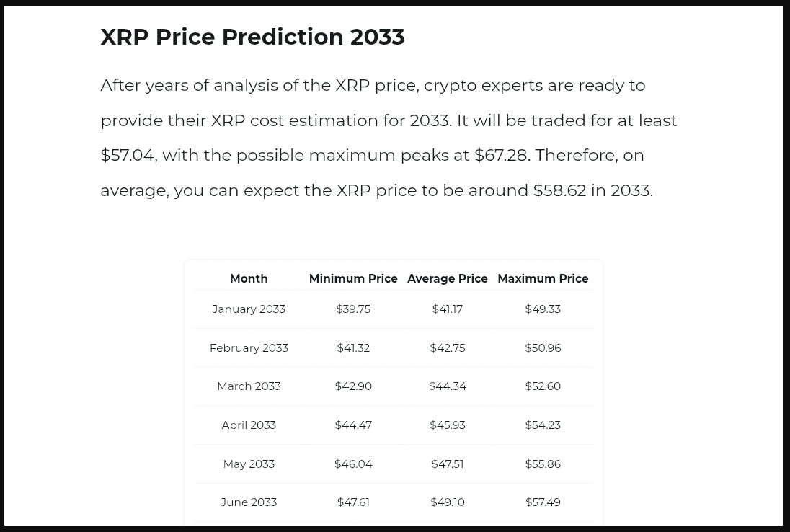
Task: Click the $39.75 minimum price cell
Action: pos(353,309)
